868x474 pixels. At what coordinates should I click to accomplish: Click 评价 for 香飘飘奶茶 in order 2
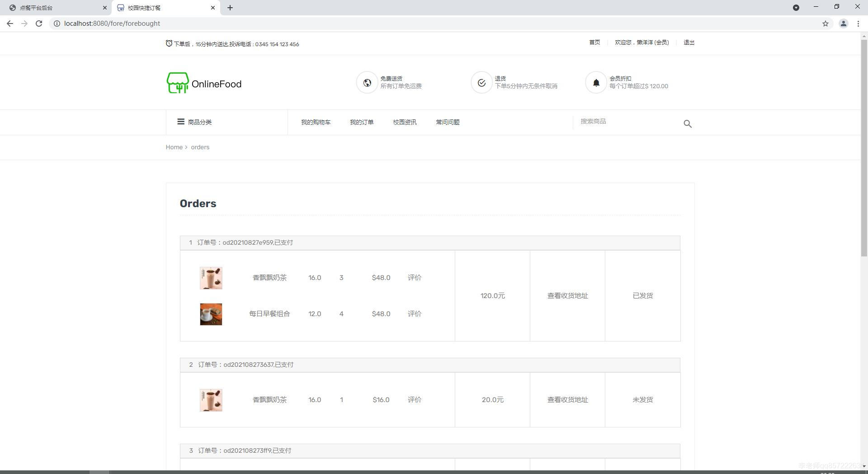click(415, 400)
